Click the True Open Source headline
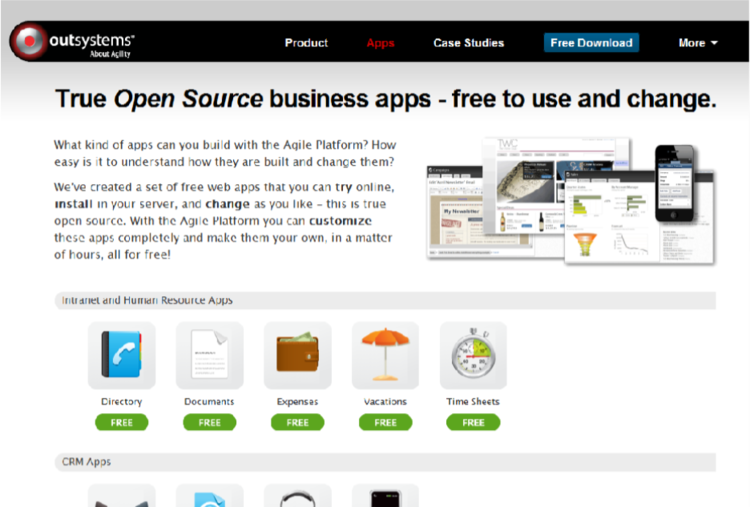 coord(386,99)
